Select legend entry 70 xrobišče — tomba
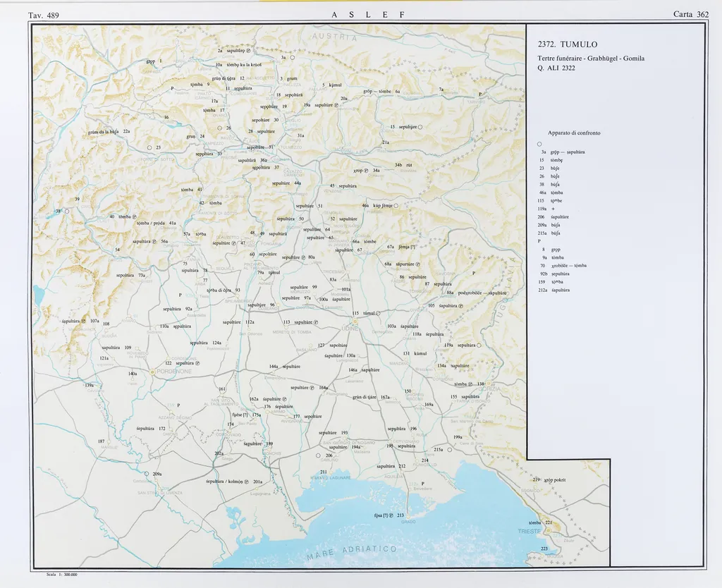The image size is (722, 588). pos(563,265)
